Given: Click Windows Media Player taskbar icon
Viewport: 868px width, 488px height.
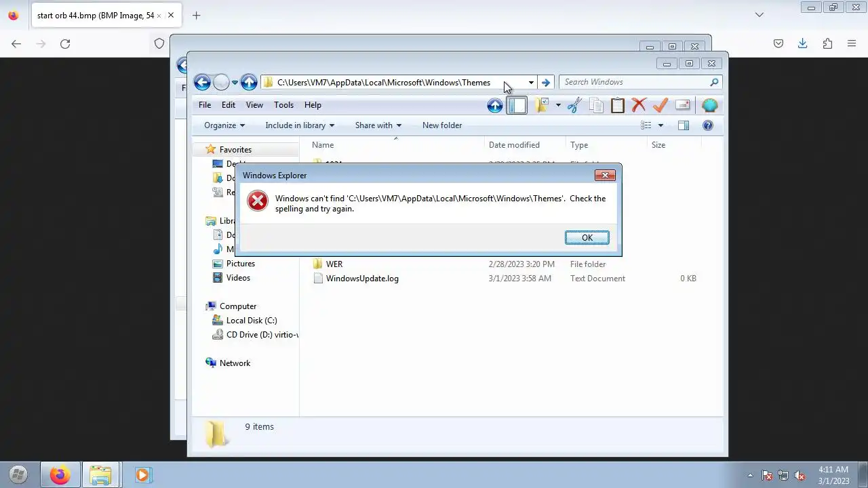Looking at the screenshot, I should pos(142,475).
